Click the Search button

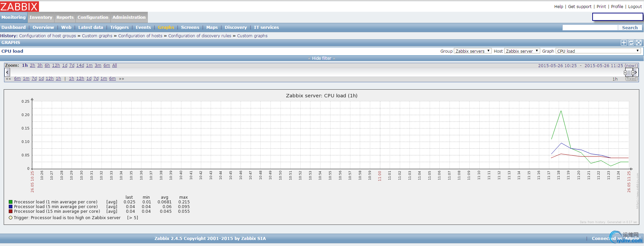[630, 28]
